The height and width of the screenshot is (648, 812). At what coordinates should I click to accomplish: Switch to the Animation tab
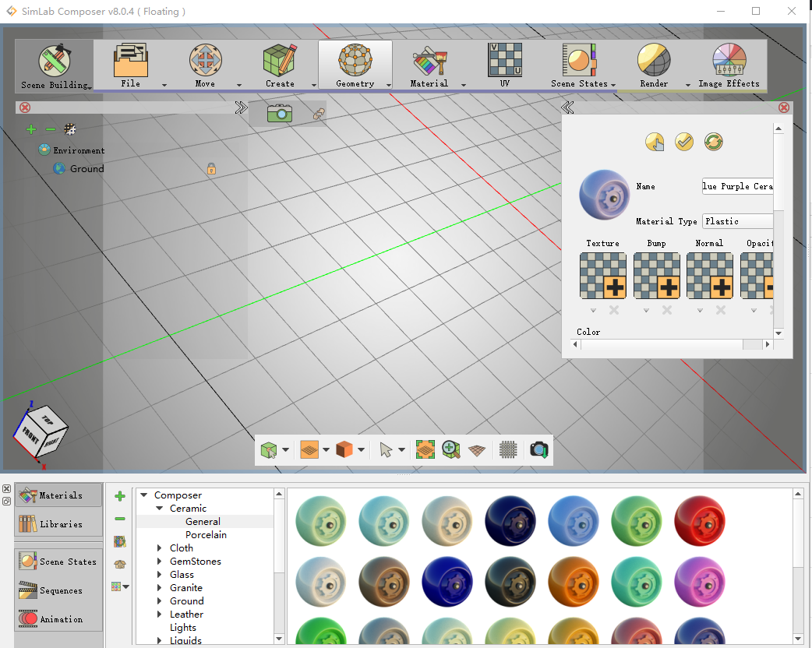point(58,619)
